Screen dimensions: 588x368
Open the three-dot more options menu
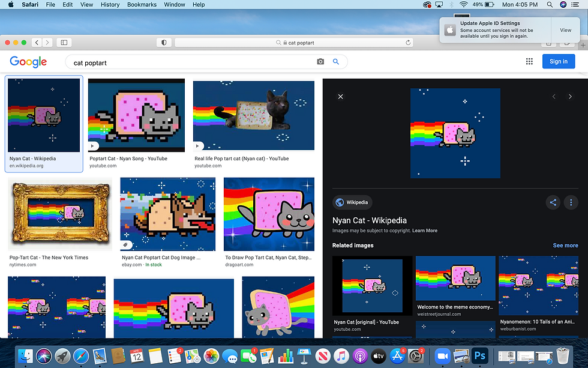(571, 202)
